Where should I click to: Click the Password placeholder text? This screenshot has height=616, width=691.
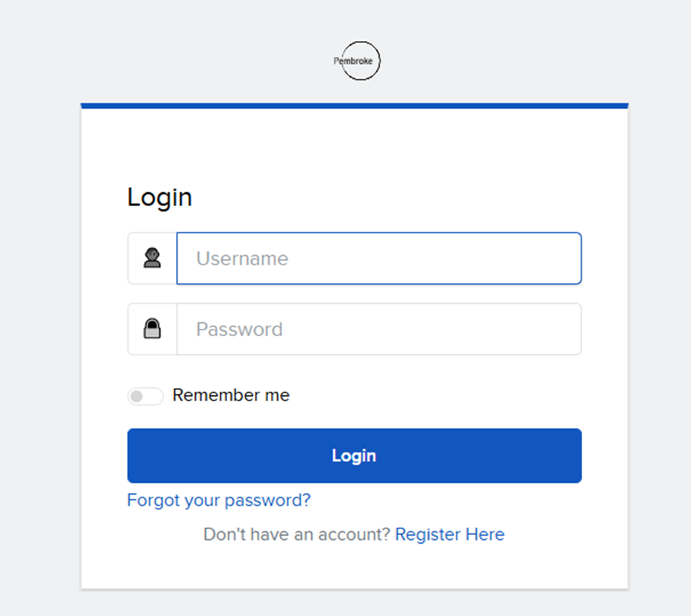(239, 330)
